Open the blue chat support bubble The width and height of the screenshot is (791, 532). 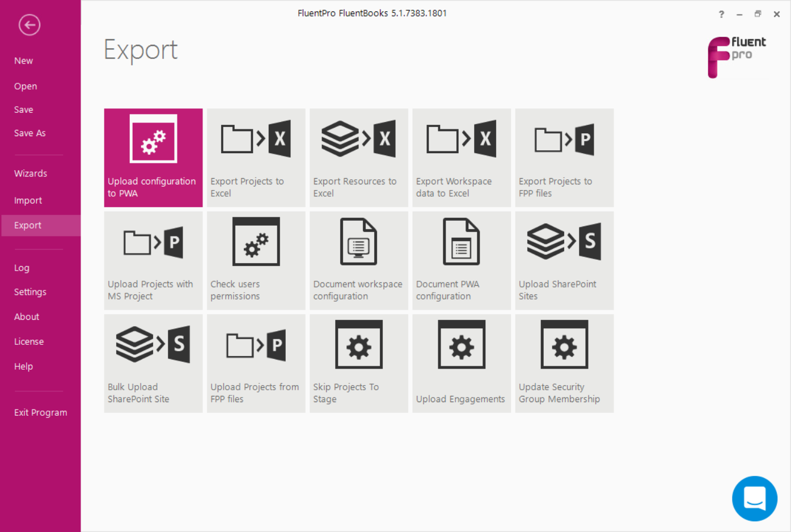click(x=755, y=499)
